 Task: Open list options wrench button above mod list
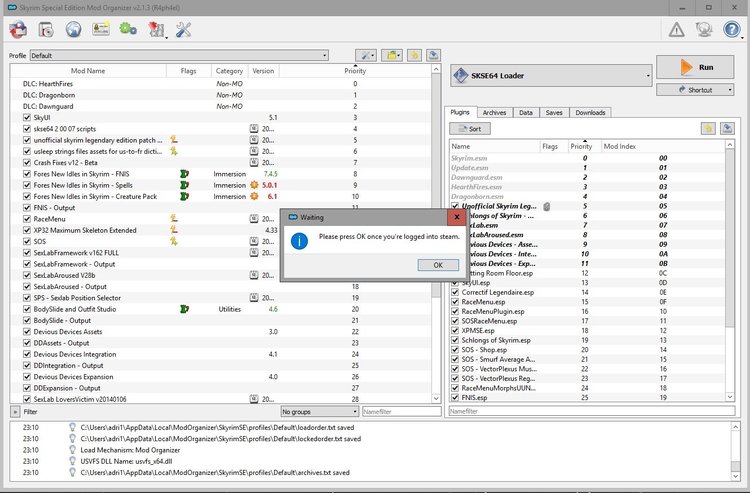(x=366, y=55)
